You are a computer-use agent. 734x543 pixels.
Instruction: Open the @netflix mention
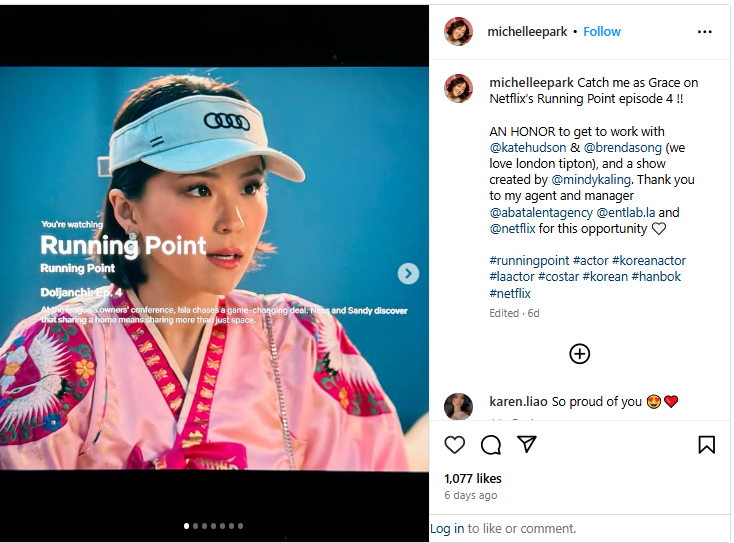pos(512,228)
